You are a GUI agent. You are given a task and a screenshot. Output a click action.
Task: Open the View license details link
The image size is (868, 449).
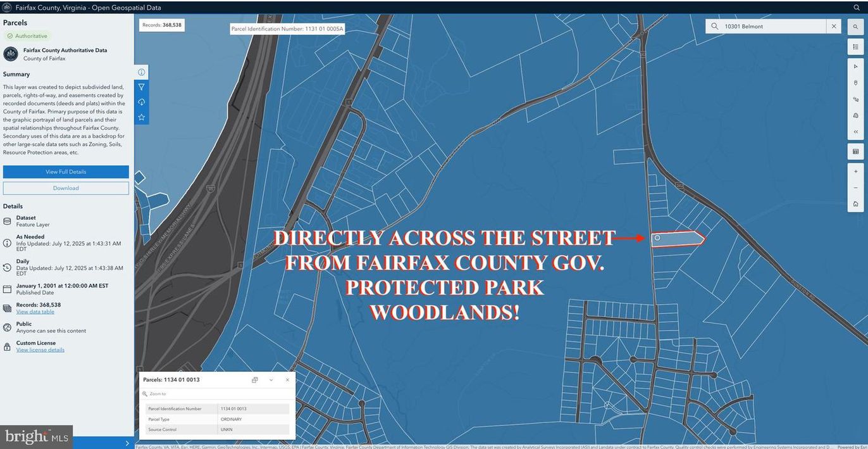(40, 350)
